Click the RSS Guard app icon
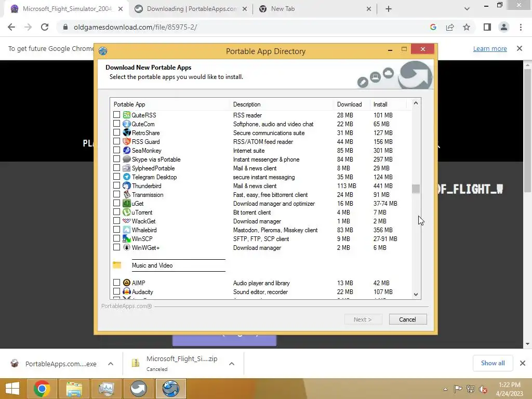 pos(127,141)
